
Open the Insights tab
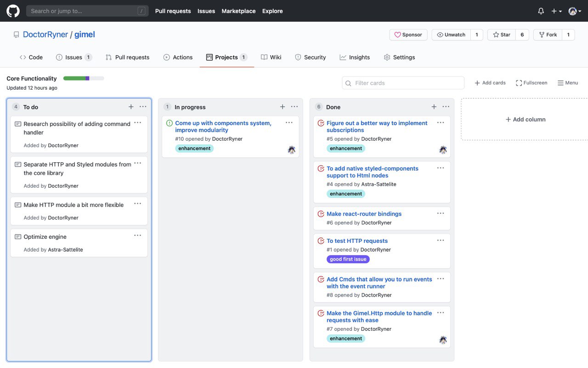point(355,57)
